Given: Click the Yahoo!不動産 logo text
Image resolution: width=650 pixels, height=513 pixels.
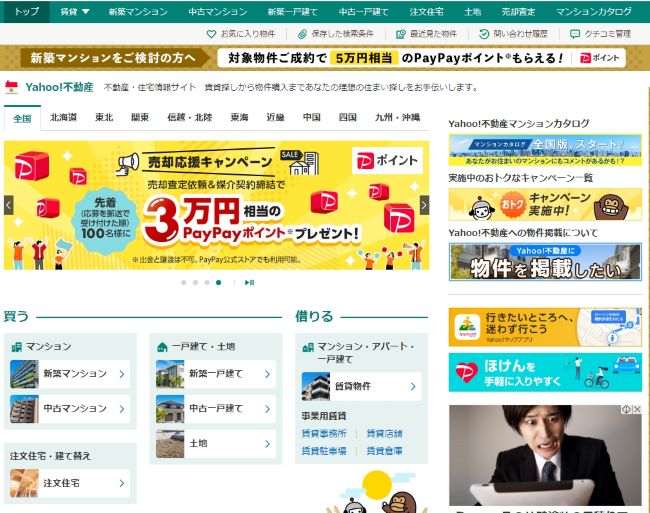Looking at the screenshot, I should coord(60,87).
